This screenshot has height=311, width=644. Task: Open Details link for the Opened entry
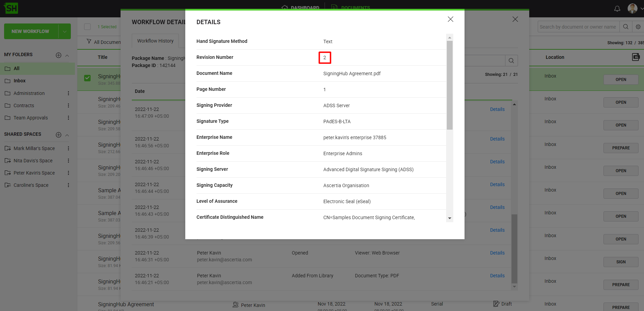[x=497, y=253]
